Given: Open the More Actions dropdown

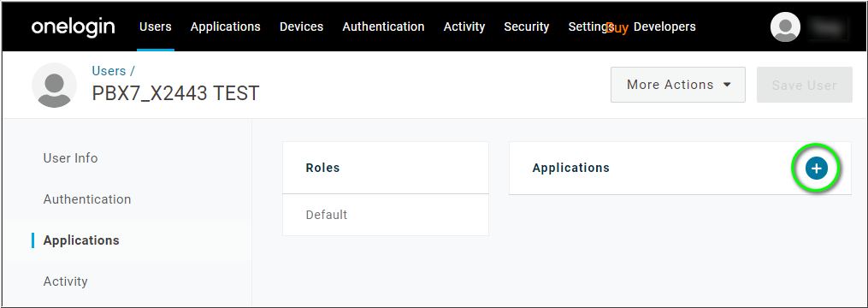Looking at the screenshot, I should (678, 85).
